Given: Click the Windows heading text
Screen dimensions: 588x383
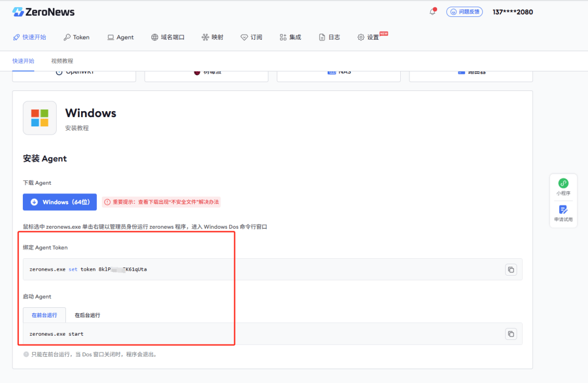Looking at the screenshot, I should (x=91, y=113).
